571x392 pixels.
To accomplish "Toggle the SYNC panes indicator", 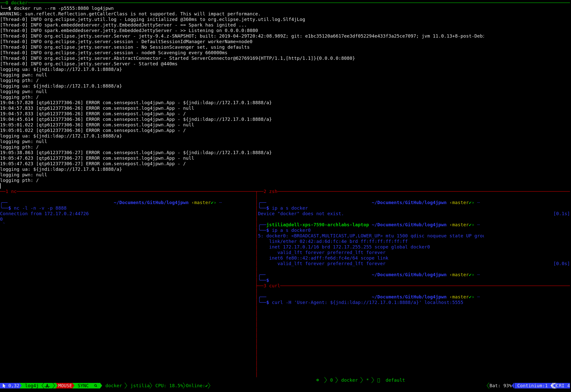I will (83, 386).
